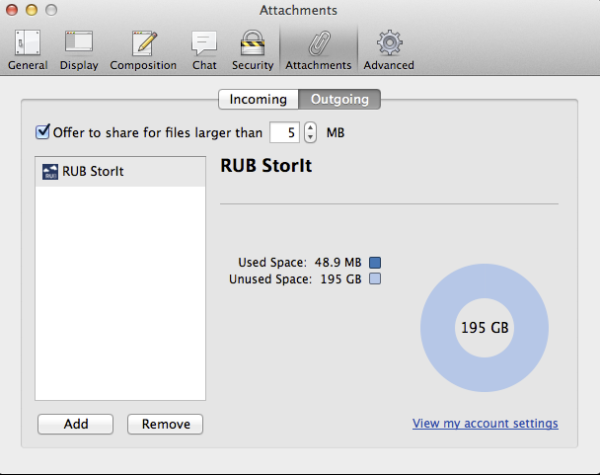Switch to the Incoming tab
The height and width of the screenshot is (475, 600).
tap(258, 99)
